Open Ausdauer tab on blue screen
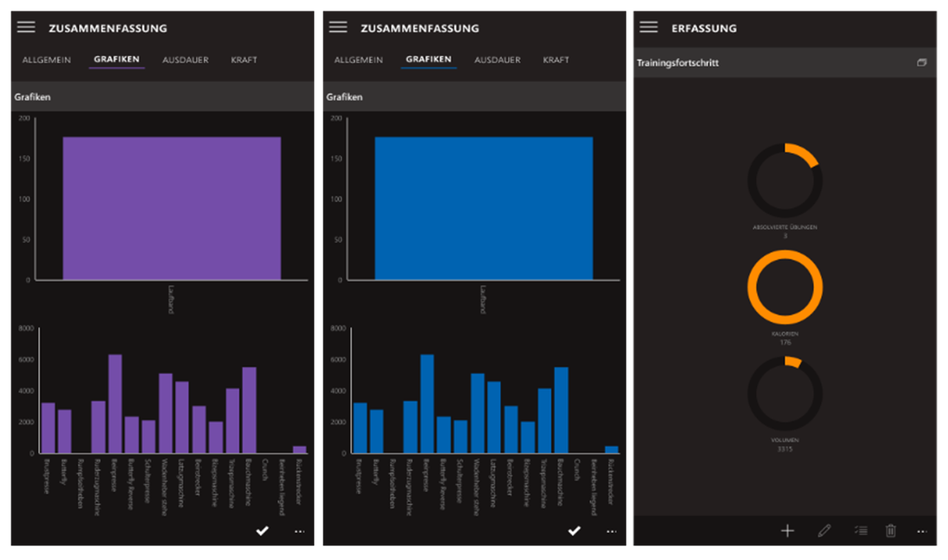948x560 pixels. click(x=497, y=60)
